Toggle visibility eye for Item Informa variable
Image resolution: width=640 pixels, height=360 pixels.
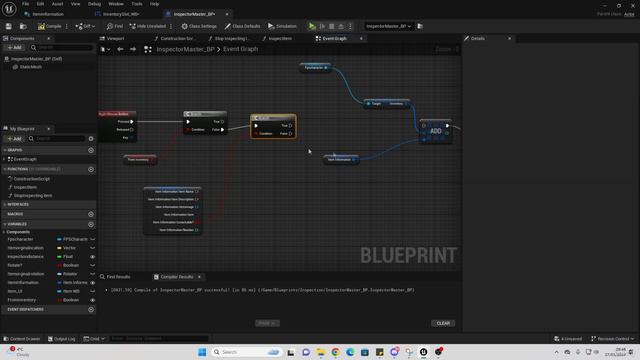tap(93, 282)
